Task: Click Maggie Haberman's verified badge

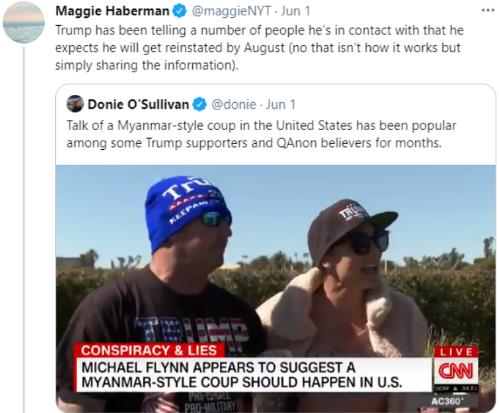Action: pos(180,11)
